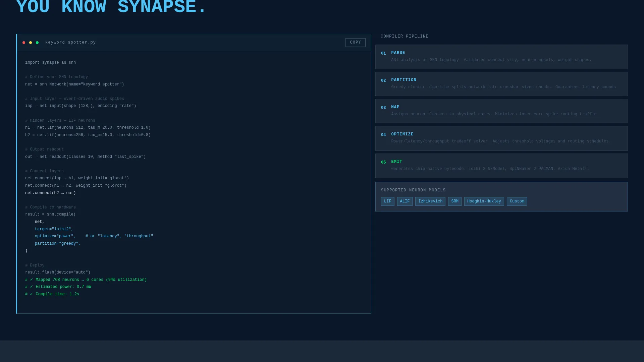Click the net.connect(h2 → out) line
644x362 pixels.
pos(50,193)
